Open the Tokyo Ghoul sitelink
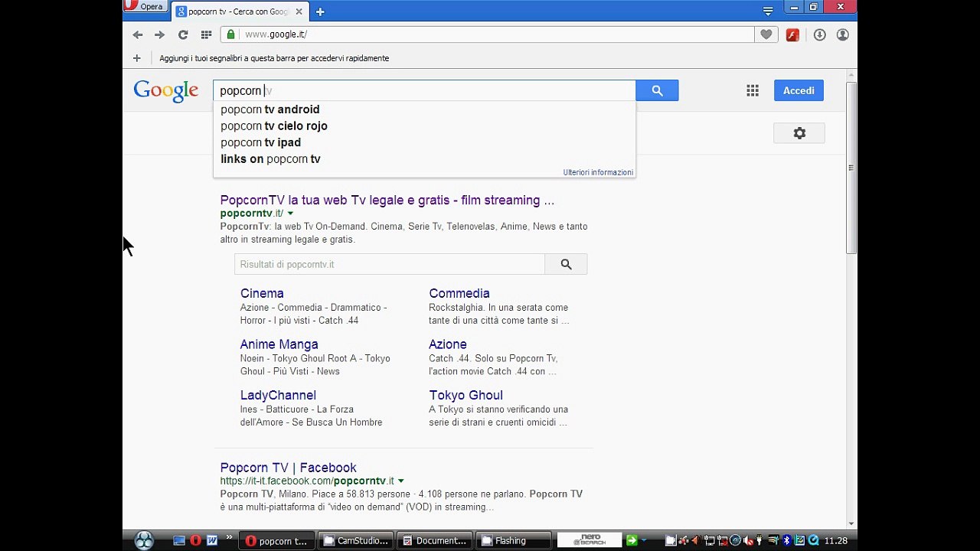Viewport: 980px width, 551px height. coord(465,395)
